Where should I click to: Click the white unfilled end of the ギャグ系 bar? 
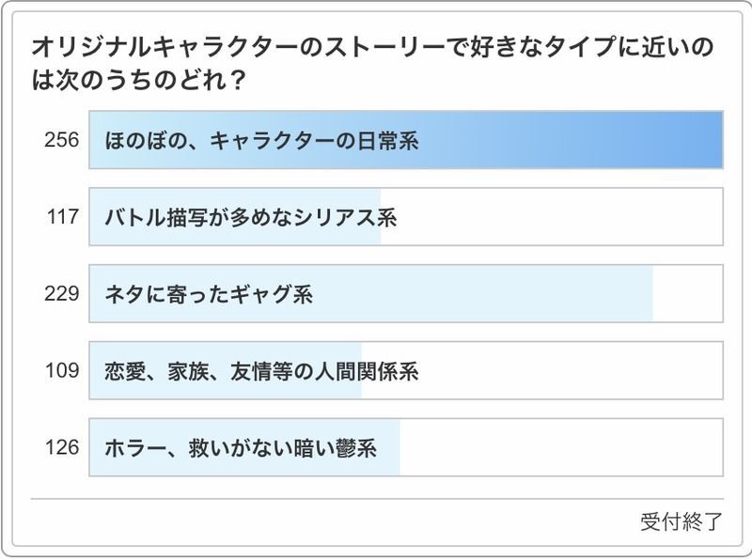pos(687,295)
